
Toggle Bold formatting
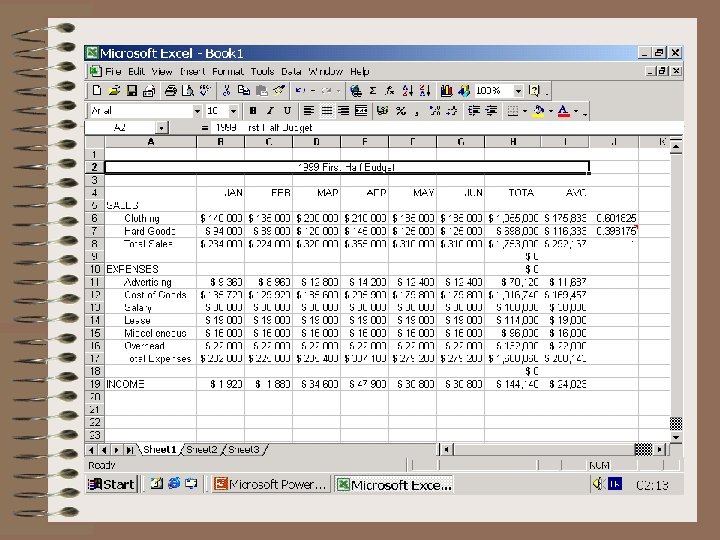tap(253, 111)
